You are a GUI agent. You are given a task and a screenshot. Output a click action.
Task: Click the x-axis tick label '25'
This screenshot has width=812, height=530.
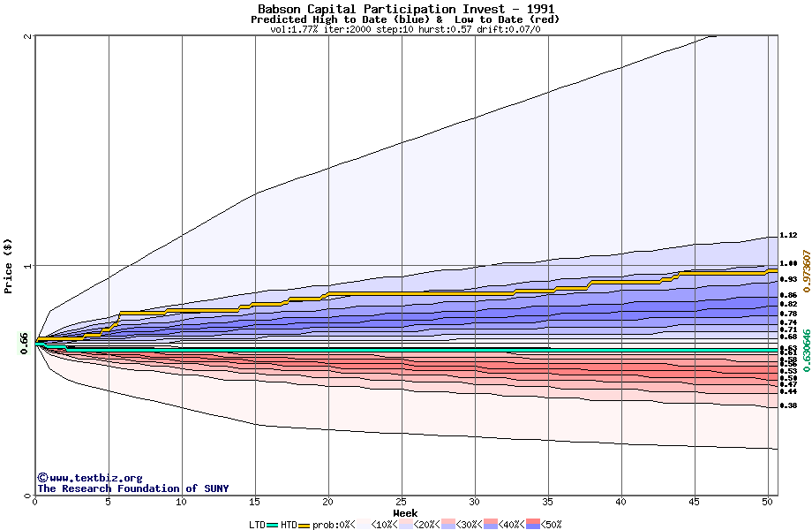[x=401, y=502]
